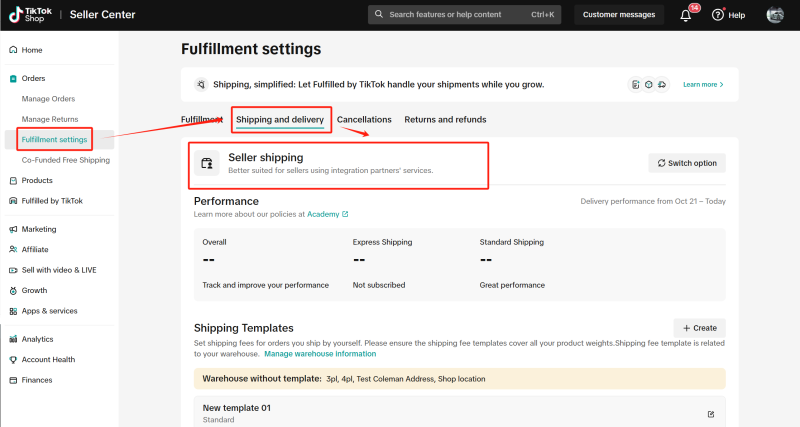800x427 pixels.
Task: Follow the Learn more link in the banner
Action: pyautogui.click(x=703, y=85)
